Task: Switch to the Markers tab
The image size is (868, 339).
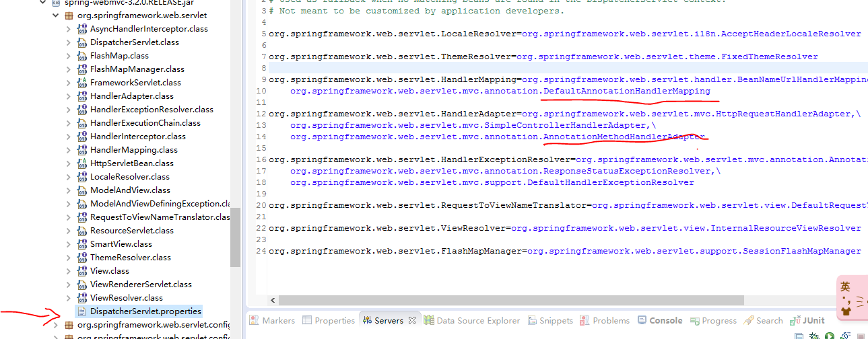Action: (271, 321)
